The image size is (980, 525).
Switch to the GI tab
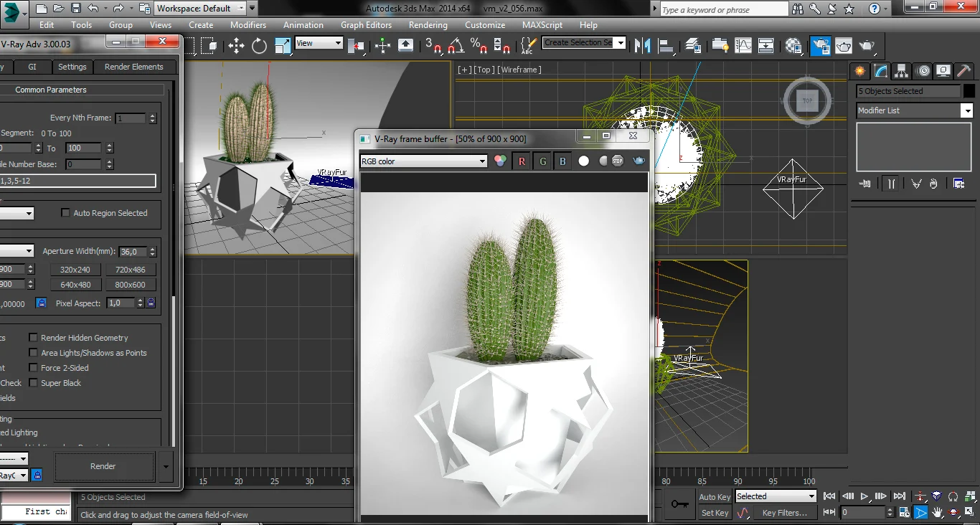32,67
